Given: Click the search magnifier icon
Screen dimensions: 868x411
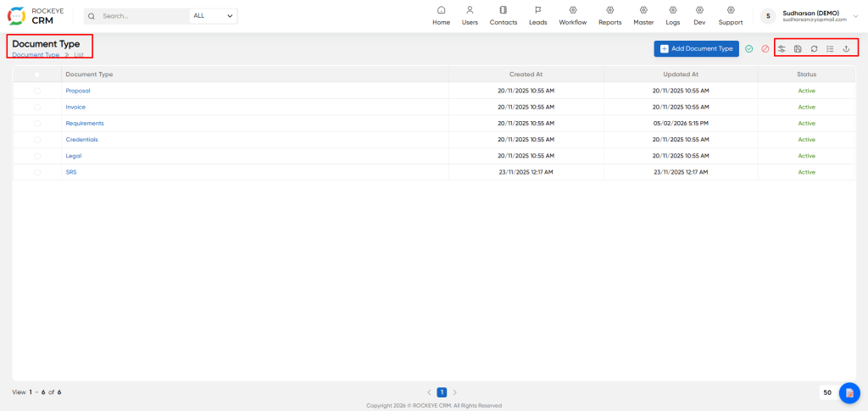Looking at the screenshot, I should 92,16.
